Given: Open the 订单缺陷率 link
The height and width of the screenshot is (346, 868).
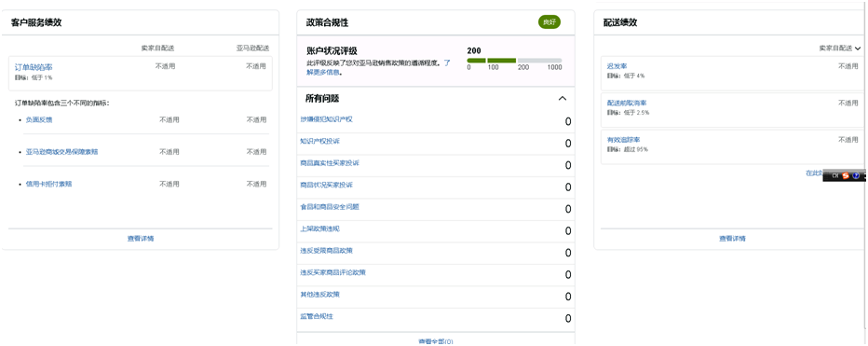Looking at the screenshot, I should [x=34, y=67].
